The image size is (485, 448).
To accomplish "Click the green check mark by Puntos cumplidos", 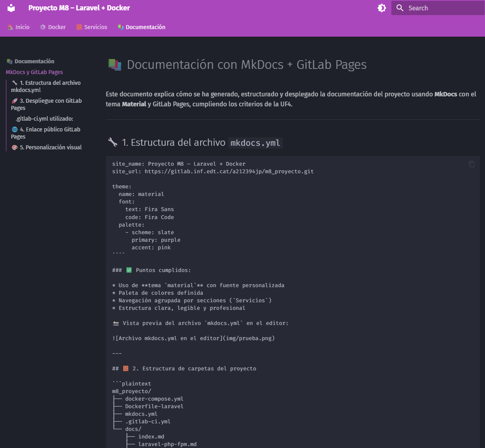I will [x=129, y=270].
